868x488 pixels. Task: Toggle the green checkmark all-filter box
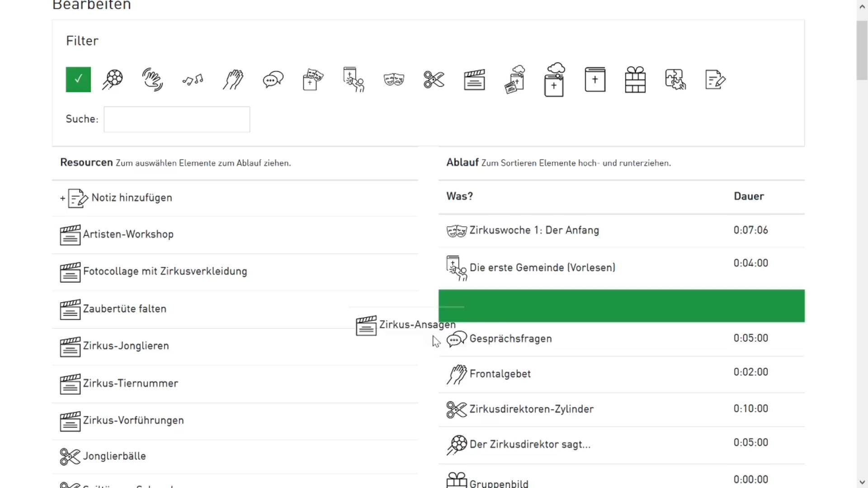tap(78, 80)
